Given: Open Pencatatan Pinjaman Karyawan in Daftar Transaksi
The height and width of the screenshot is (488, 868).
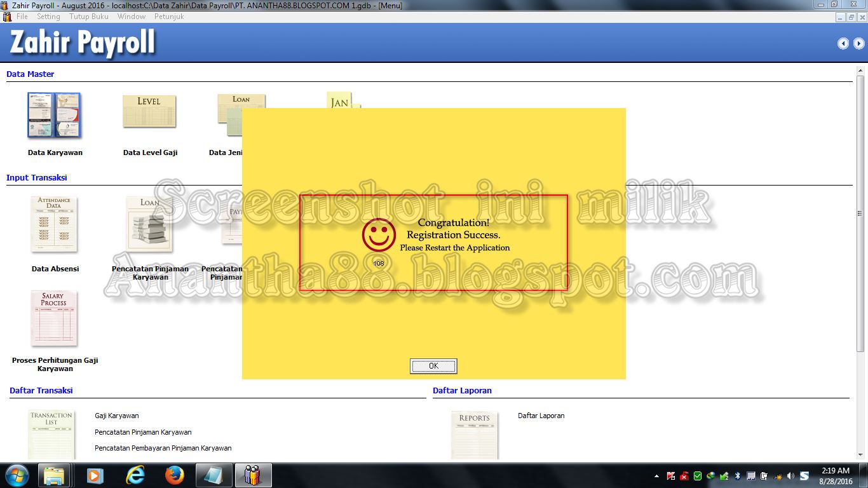Looking at the screenshot, I should pos(143,432).
